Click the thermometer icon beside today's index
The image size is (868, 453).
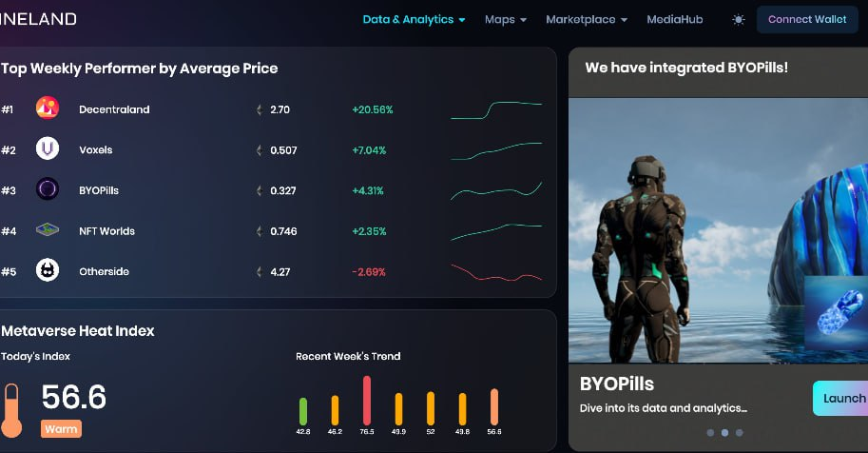click(x=11, y=409)
